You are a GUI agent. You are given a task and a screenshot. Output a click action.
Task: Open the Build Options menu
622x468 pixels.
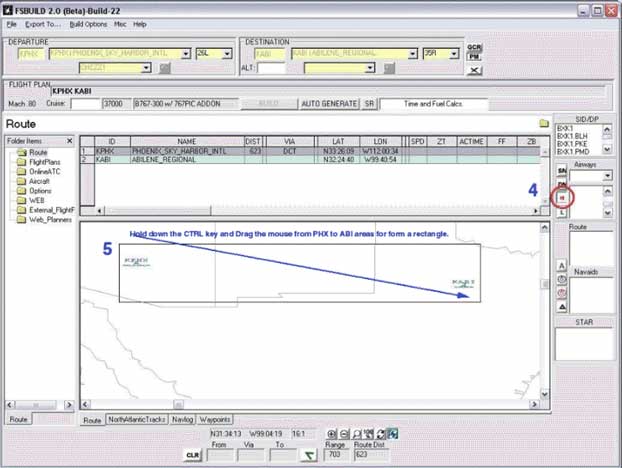[88, 24]
